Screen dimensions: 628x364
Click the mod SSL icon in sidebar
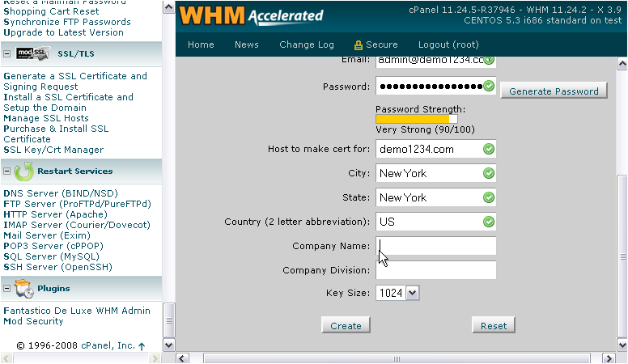point(28,53)
